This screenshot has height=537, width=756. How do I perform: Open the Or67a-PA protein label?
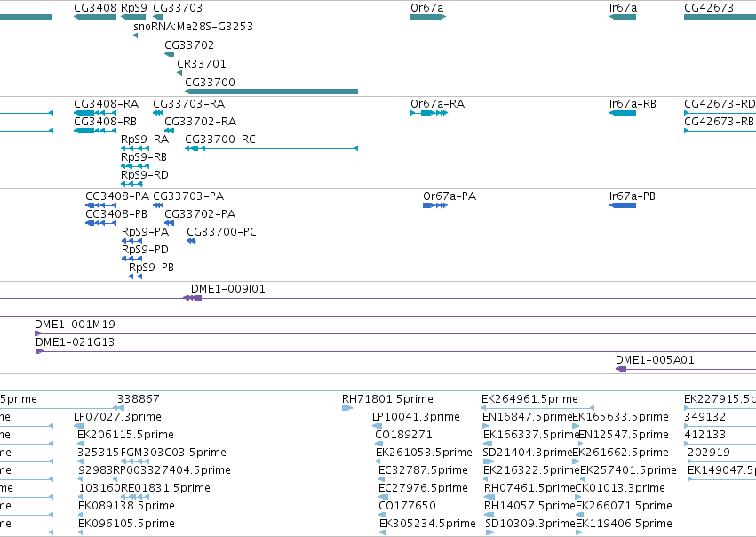point(450,196)
